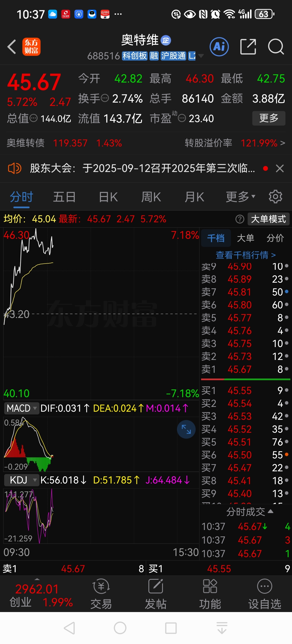292x644 pixels.
Task: Select the 千档 order book tab
Action: pyautogui.click(x=216, y=238)
